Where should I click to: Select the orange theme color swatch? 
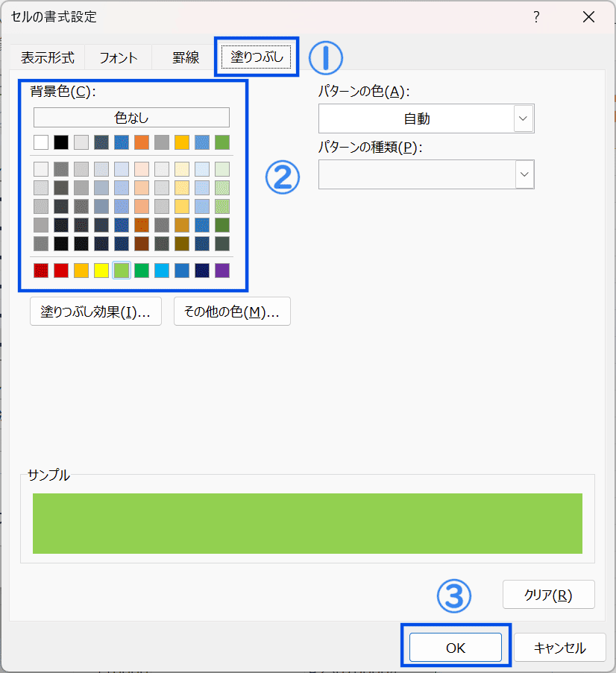[x=142, y=142]
